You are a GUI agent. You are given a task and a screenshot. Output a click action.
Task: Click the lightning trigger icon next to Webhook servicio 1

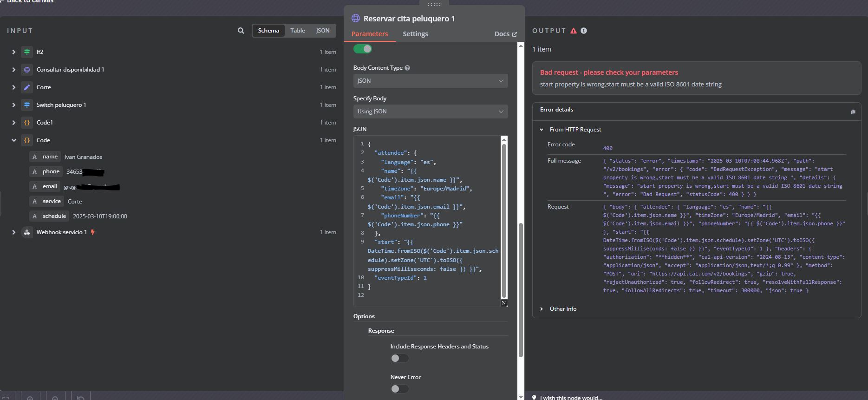pyautogui.click(x=93, y=232)
